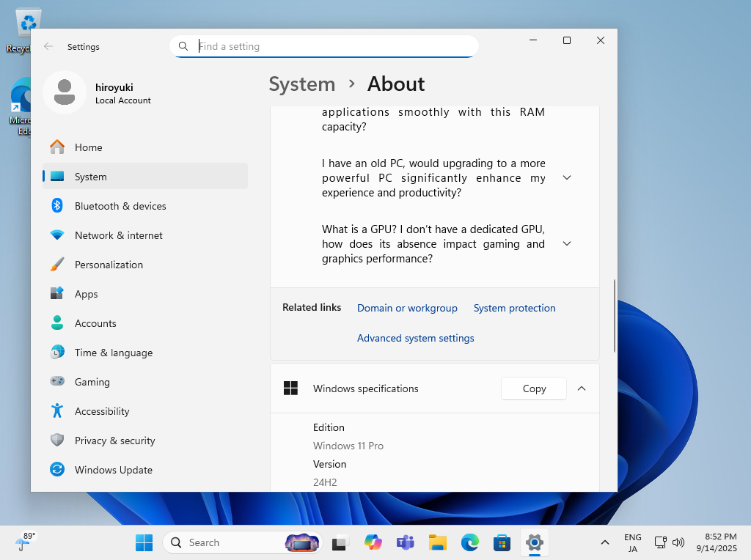Copy the Windows specifications
751x560 pixels.
tap(534, 388)
